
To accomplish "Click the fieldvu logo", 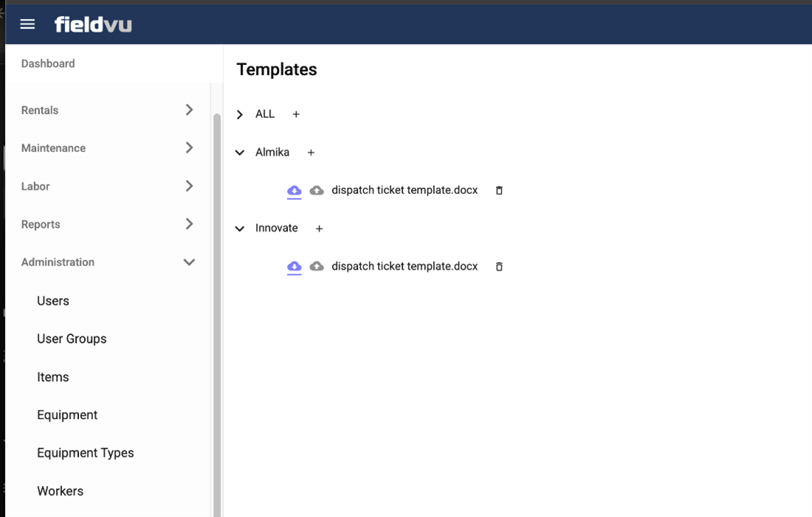I will [x=93, y=24].
